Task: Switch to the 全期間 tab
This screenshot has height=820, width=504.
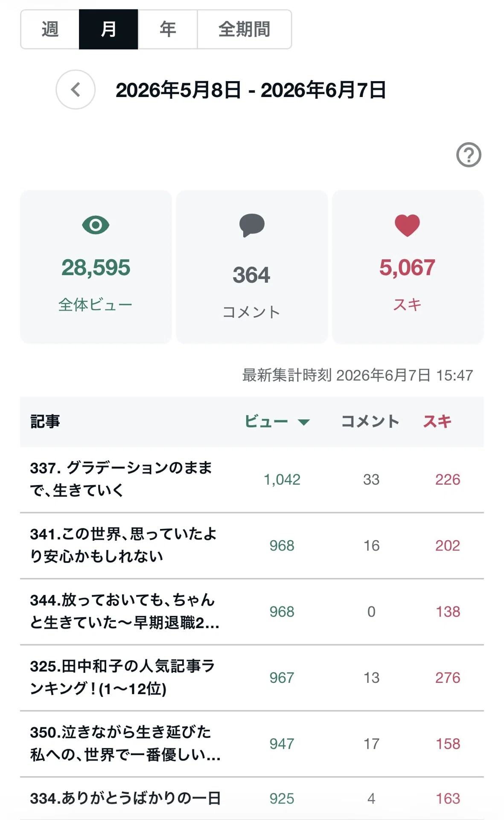Action: pyautogui.click(x=245, y=29)
